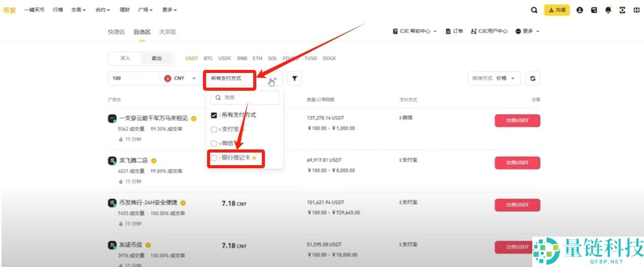The width and height of the screenshot is (644, 267).
Task: Open the CNY currency dropdown
Action: [180, 79]
